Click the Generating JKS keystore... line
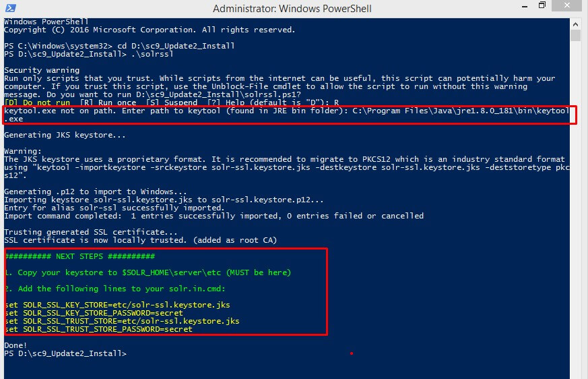588x379 pixels. click(x=65, y=136)
